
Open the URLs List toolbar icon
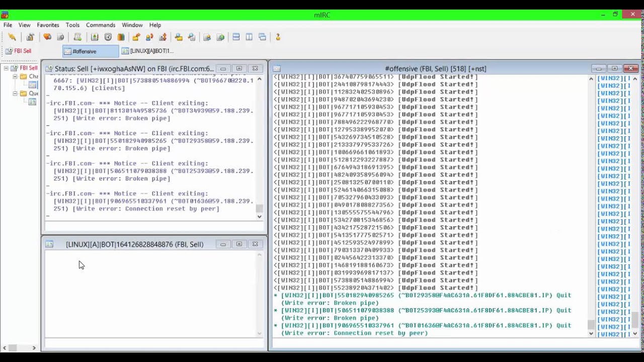(x=220, y=37)
